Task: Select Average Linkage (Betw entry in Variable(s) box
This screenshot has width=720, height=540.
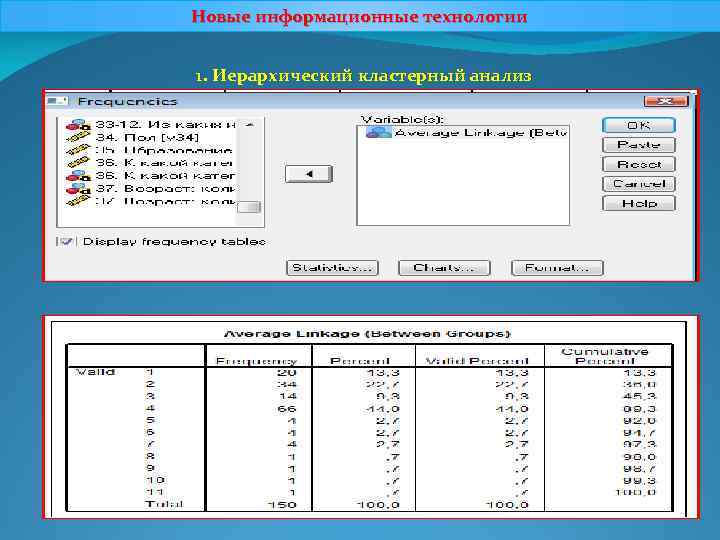Action: (x=481, y=133)
